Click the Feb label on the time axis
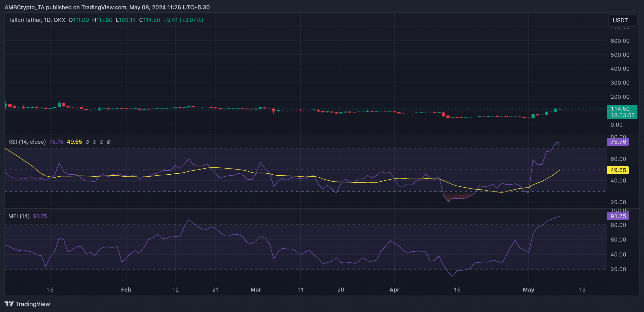The image size is (644, 312). (126, 290)
